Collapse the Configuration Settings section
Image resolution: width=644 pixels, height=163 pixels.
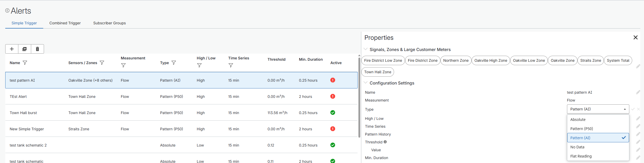366,83
